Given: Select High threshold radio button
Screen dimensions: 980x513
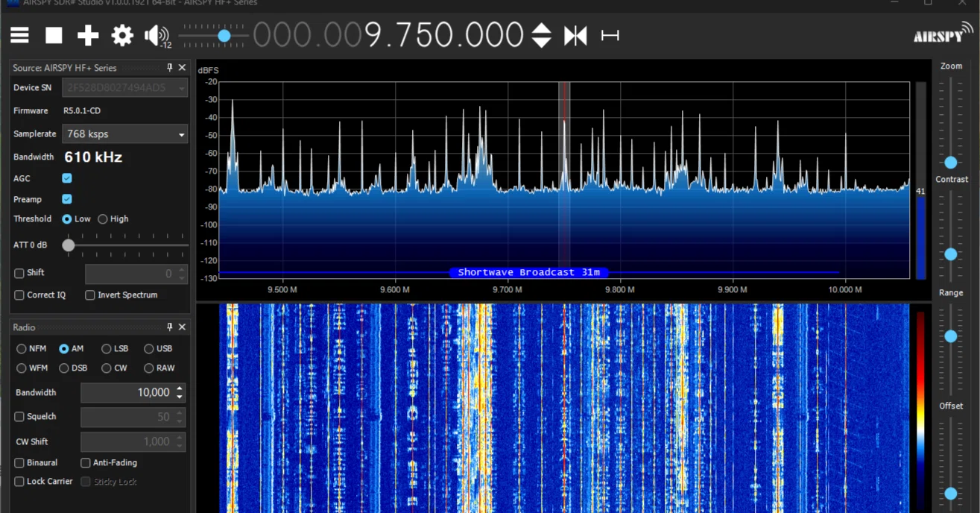Looking at the screenshot, I should coord(103,219).
